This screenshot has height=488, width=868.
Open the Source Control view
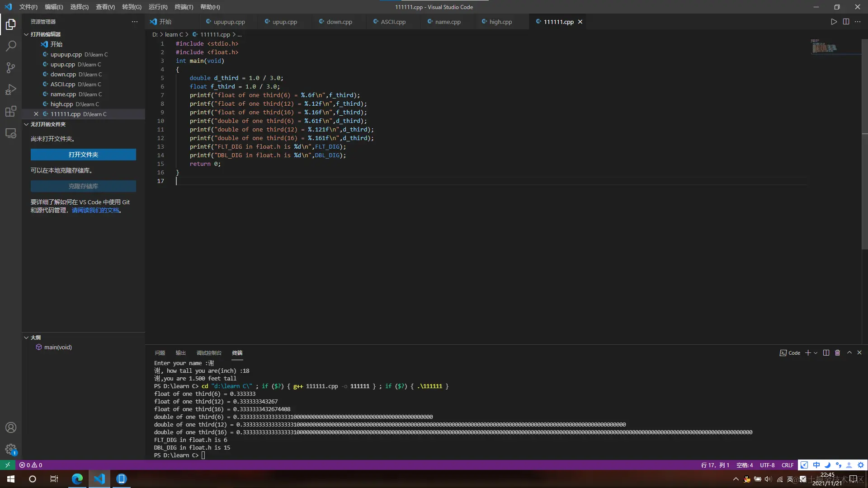click(11, 68)
